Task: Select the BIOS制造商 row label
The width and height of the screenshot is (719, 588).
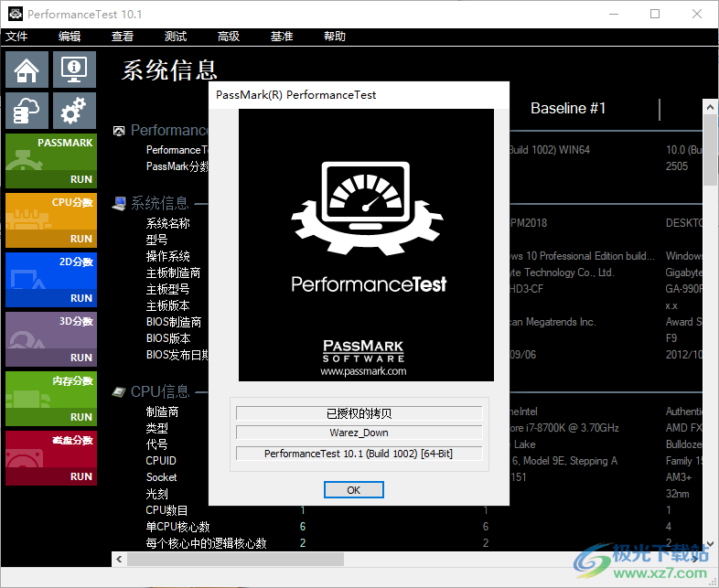Action: click(174, 322)
